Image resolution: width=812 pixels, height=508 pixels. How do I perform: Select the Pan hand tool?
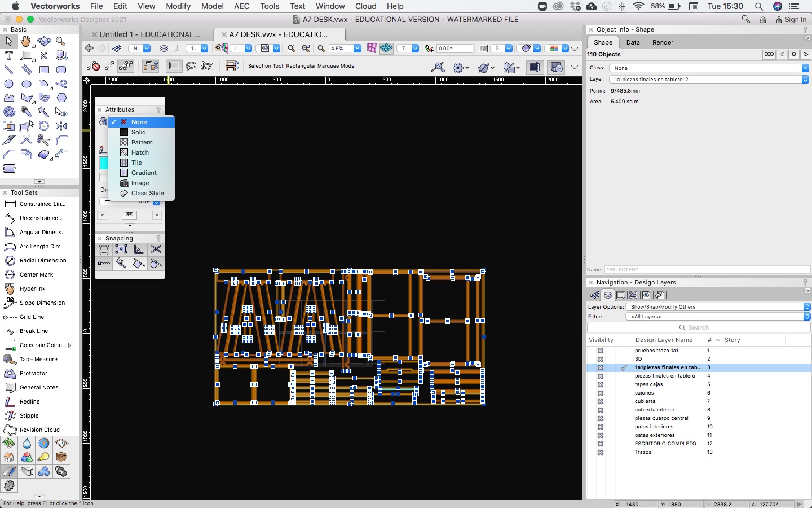tap(26, 41)
